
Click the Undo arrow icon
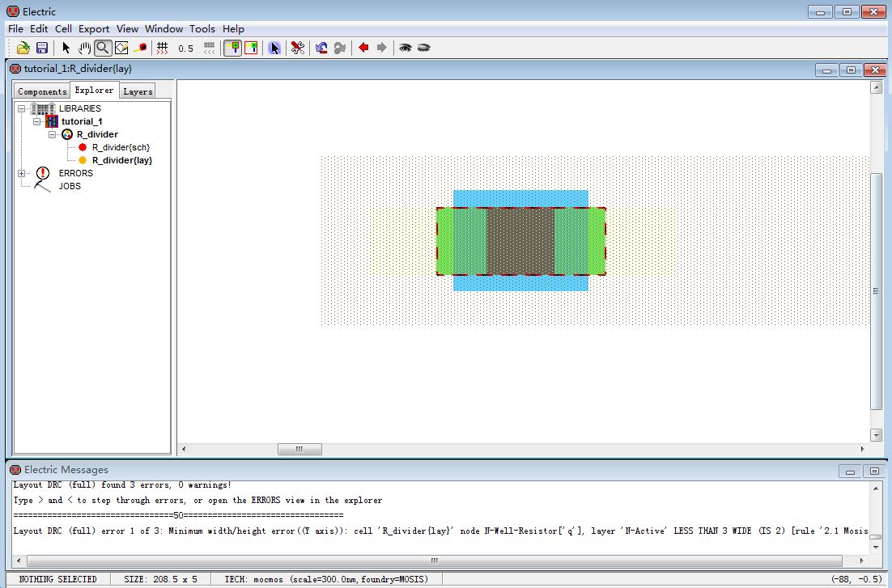pos(321,49)
